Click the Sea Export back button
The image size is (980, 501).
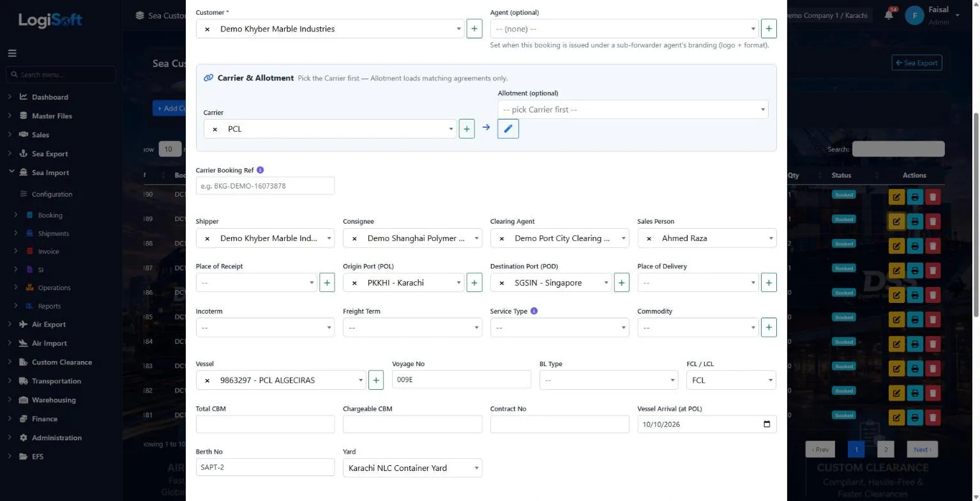[x=917, y=63]
